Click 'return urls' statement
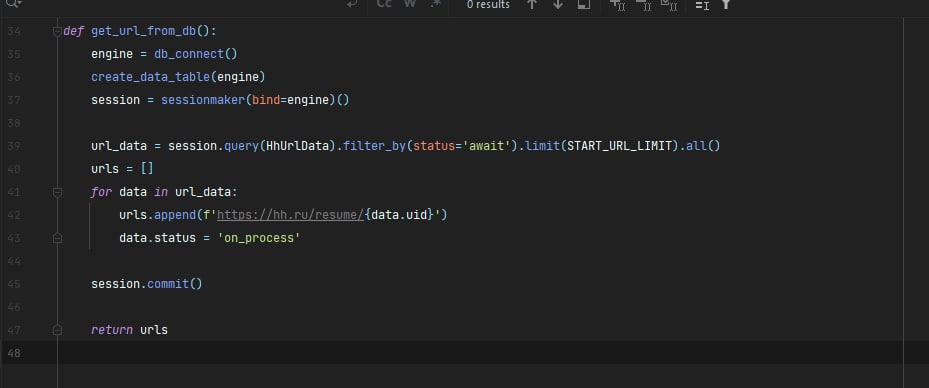 coord(130,330)
